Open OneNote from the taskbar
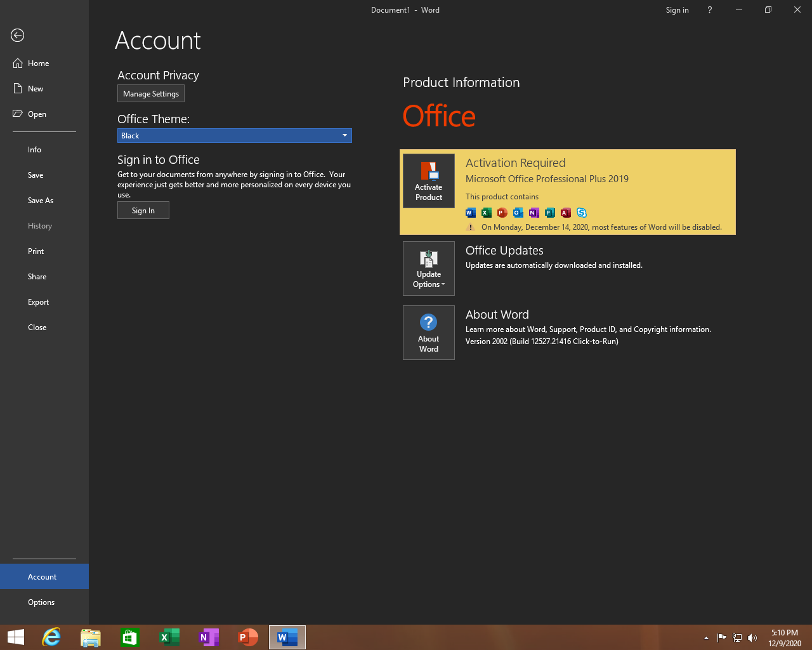Screen dimensions: 812x650 209,637
